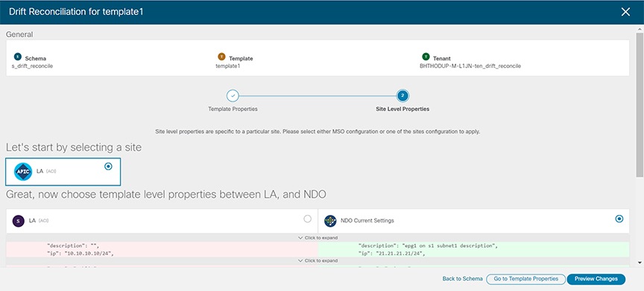Click the purple LA site avatar icon
Viewport: 644px width, 291px height.
click(x=18, y=221)
